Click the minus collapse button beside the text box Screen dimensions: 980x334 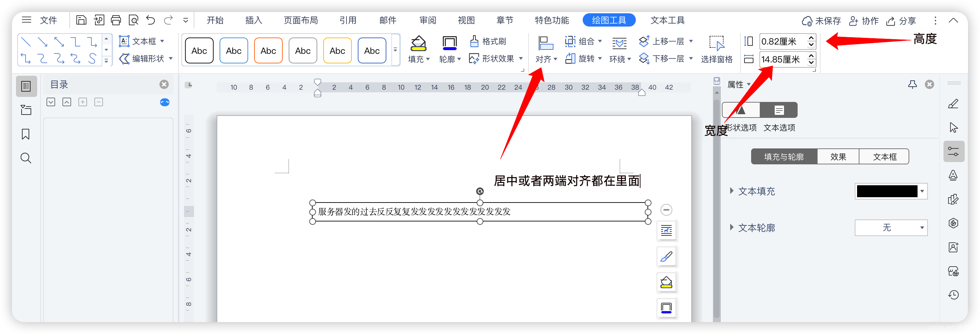point(666,209)
